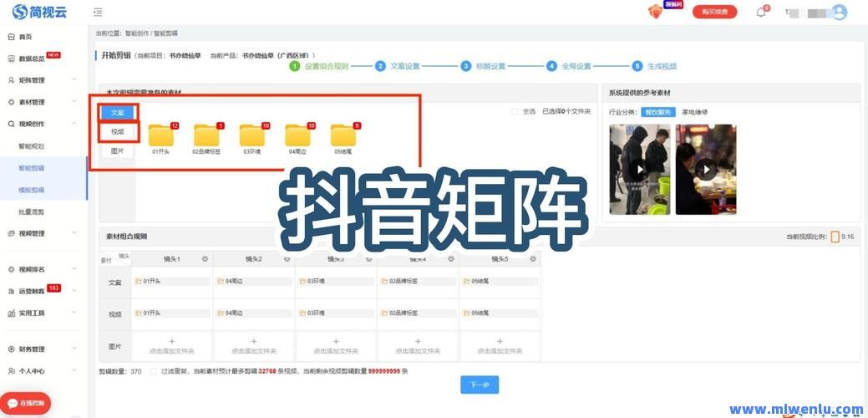Viewport: 868px width, 418px height.
Task: Open the 01开头 folder
Action: pos(160,136)
